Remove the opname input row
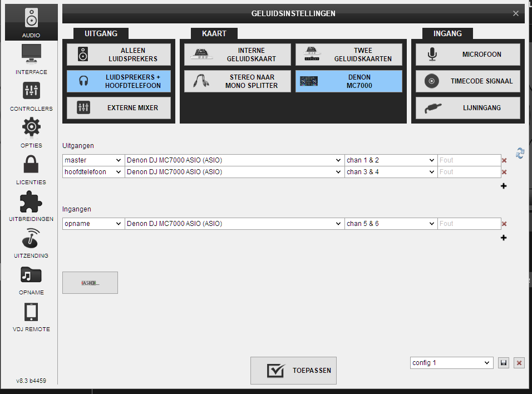Viewport: 532px width, 394px height. click(504, 224)
